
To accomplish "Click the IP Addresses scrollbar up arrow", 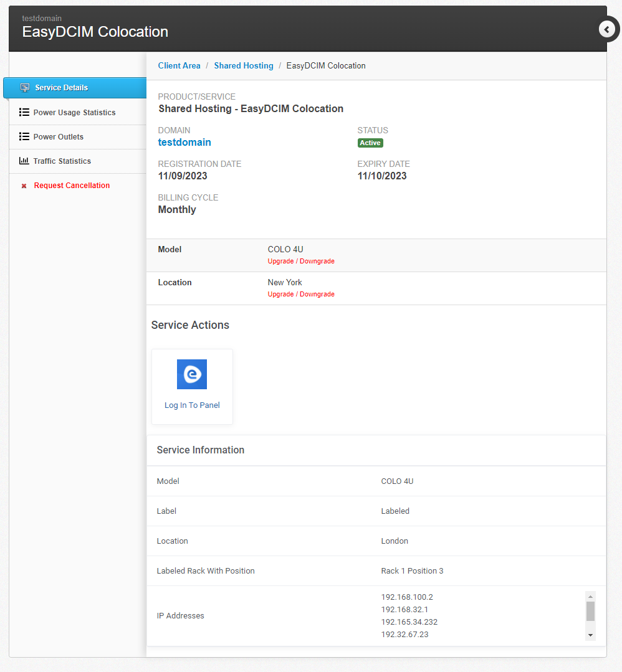I will click(590, 597).
